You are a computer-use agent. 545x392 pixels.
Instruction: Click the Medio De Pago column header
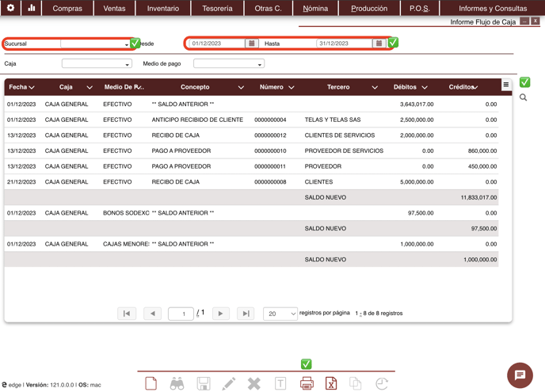click(124, 87)
